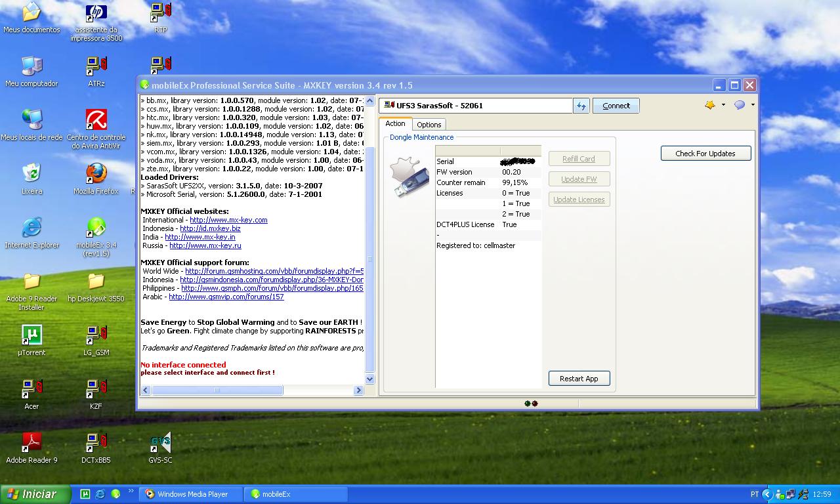Click the refresh interface list icon button
This screenshot has width=840, height=504.
click(581, 106)
